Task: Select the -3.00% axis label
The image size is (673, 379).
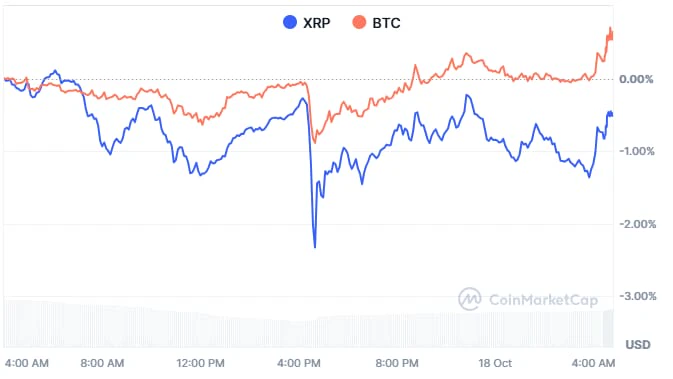Action: pyautogui.click(x=637, y=296)
